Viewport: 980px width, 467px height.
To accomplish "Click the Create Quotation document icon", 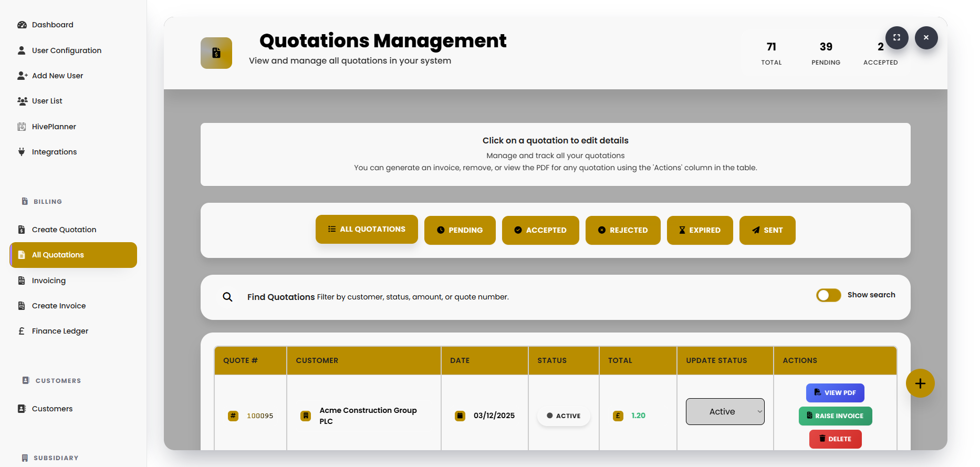I will tap(22, 230).
